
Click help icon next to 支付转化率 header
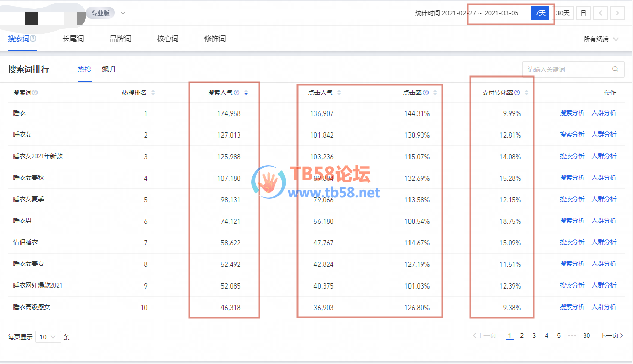tap(517, 93)
